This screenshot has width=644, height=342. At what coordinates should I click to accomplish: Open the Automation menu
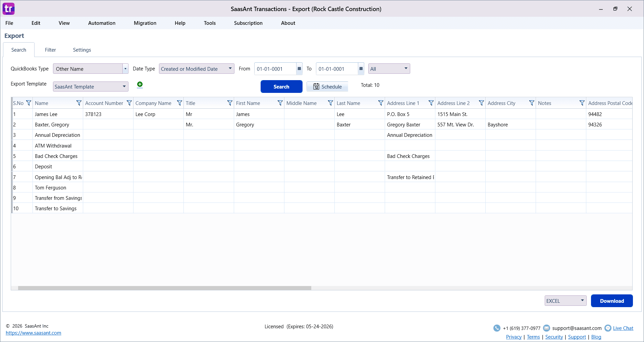(102, 23)
